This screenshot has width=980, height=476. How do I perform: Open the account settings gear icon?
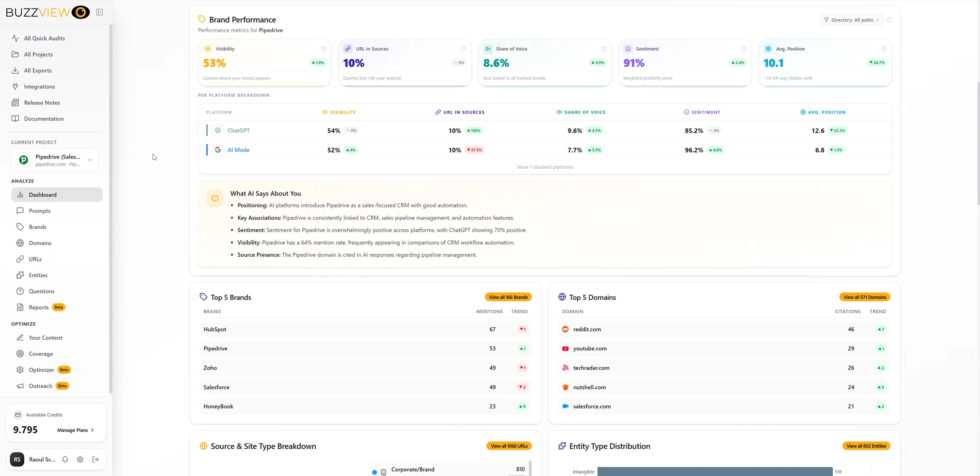pos(80,459)
